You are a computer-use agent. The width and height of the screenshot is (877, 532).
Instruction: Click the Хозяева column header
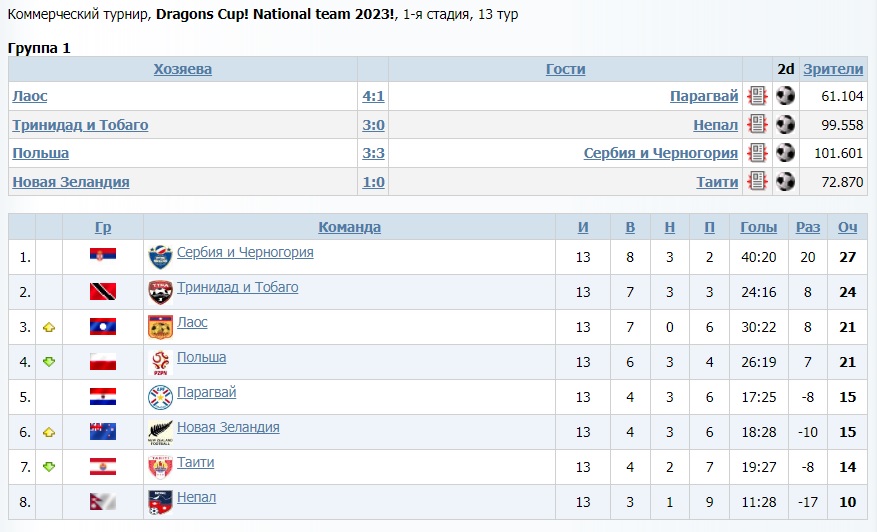182,69
